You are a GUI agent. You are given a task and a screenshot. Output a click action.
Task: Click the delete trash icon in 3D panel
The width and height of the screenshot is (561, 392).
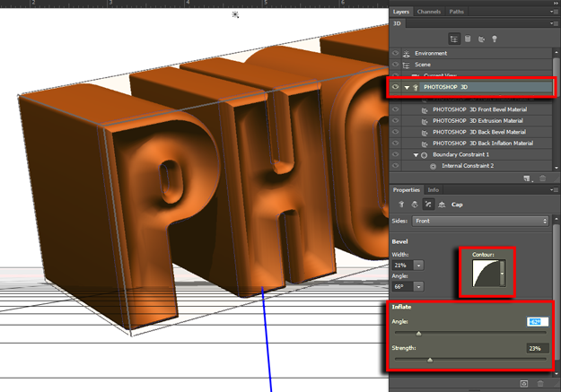click(541, 179)
